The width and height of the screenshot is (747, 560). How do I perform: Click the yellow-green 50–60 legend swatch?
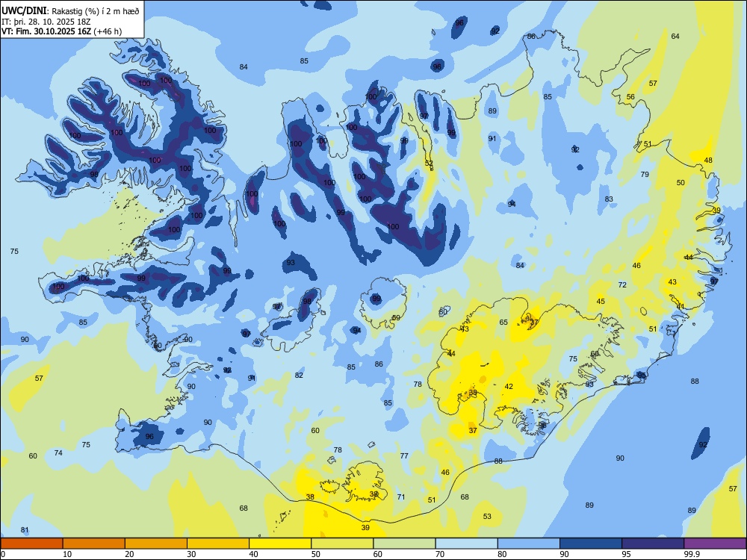(342, 544)
